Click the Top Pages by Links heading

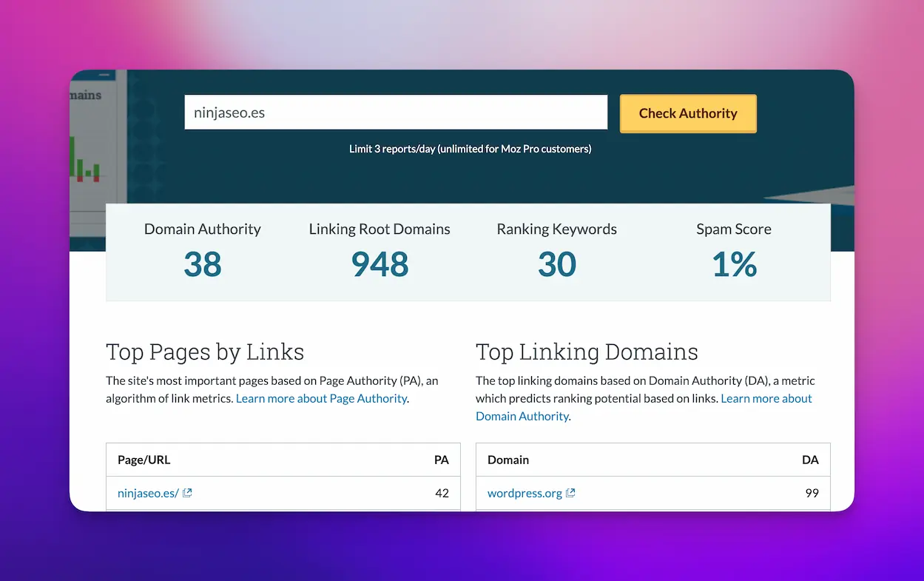click(205, 352)
